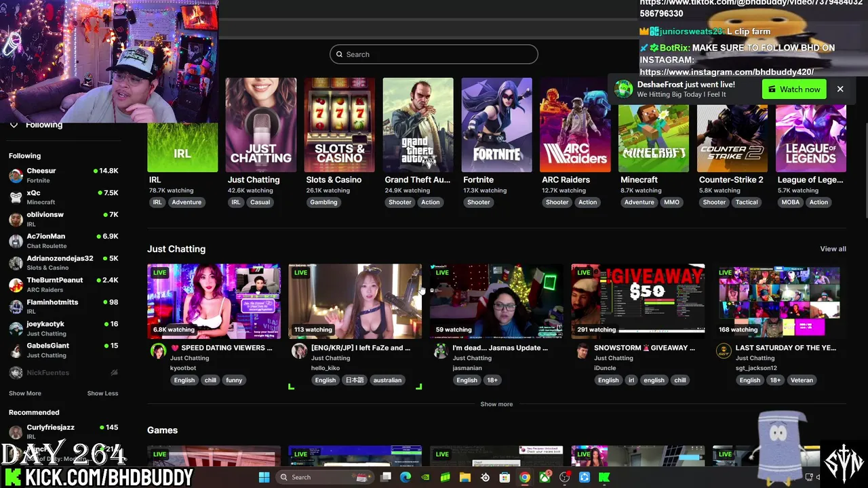
Task: Open Microsoft Store from taskbar
Action: 505,477
